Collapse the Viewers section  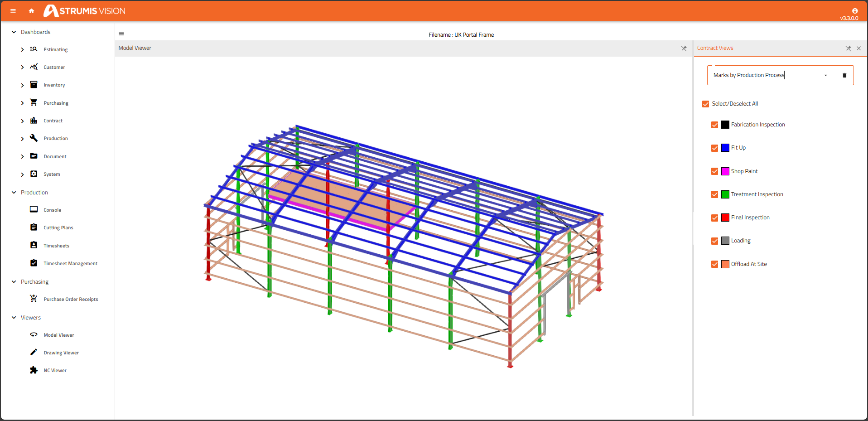pyautogui.click(x=14, y=317)
